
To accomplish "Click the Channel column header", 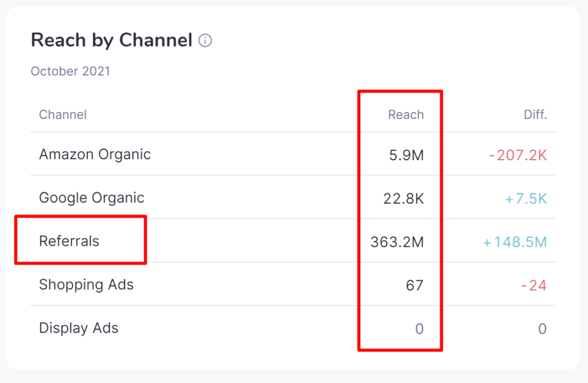I will 63,114.
